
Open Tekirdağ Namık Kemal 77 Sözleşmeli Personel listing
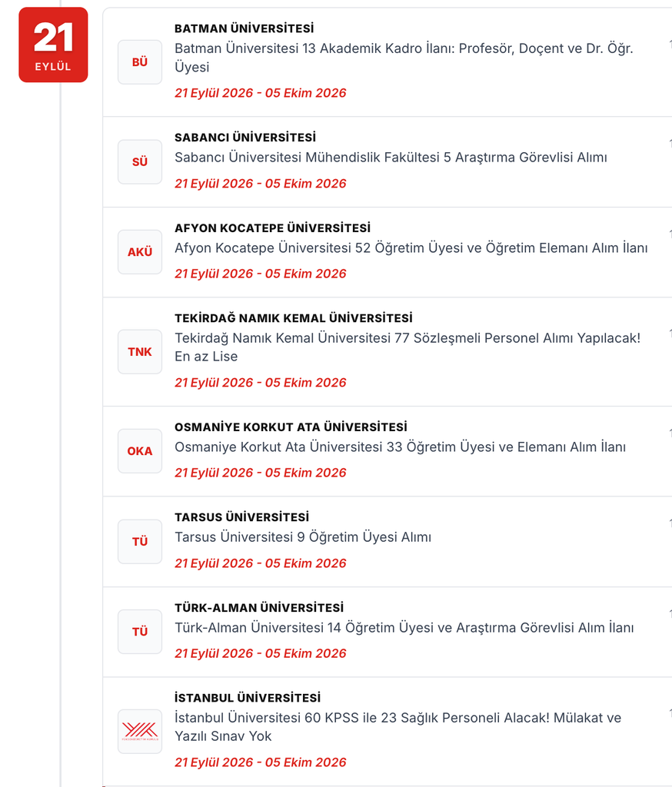[408, 347]
